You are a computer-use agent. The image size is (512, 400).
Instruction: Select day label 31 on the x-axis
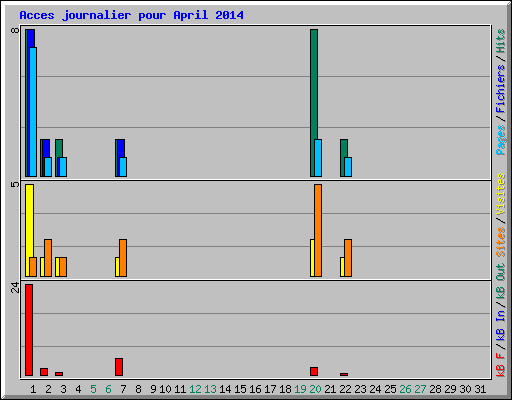coord(480,389)
